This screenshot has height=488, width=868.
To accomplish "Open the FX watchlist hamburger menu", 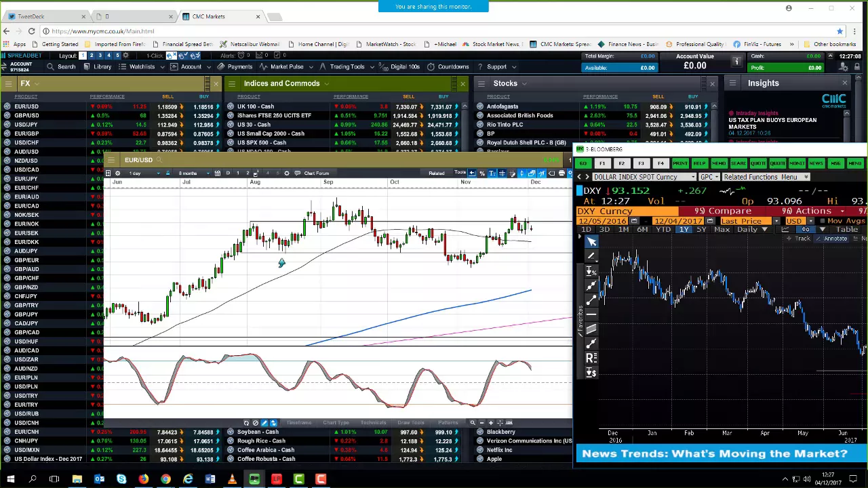I will click(8, 83).
